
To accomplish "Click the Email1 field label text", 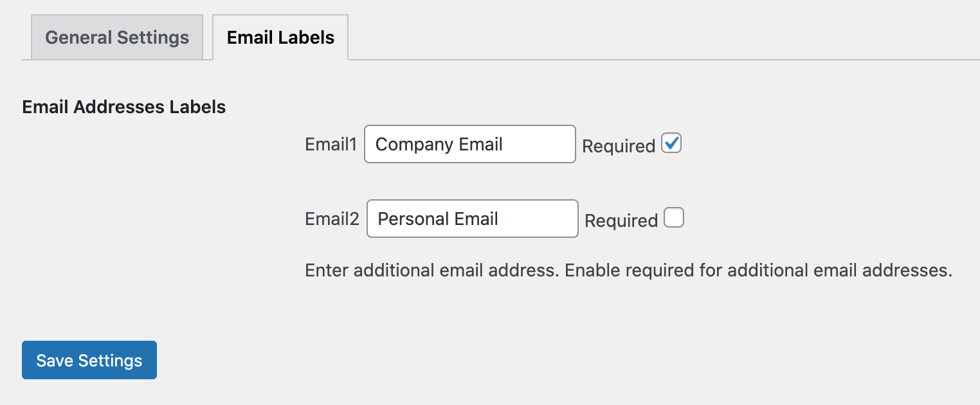I will pos(330,144).
